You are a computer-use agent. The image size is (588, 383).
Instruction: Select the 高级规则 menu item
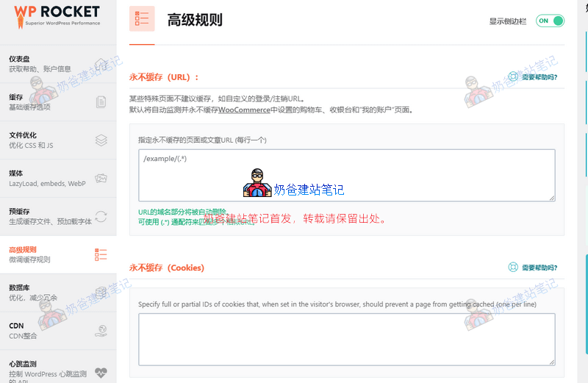[x=58, y=254]
